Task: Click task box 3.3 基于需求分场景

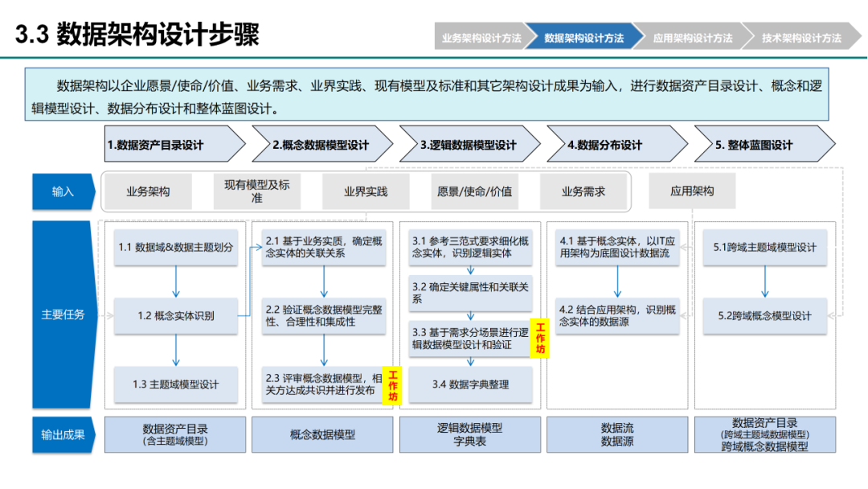Action: click(x=470, y=339)
